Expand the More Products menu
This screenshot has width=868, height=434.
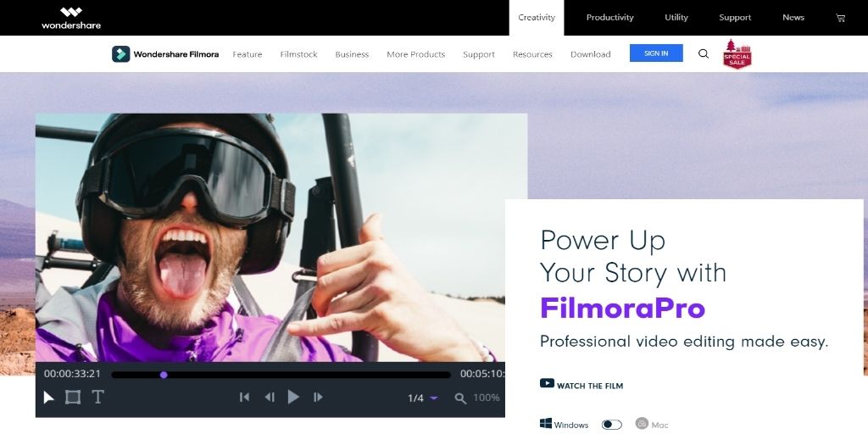coord(415,54)
